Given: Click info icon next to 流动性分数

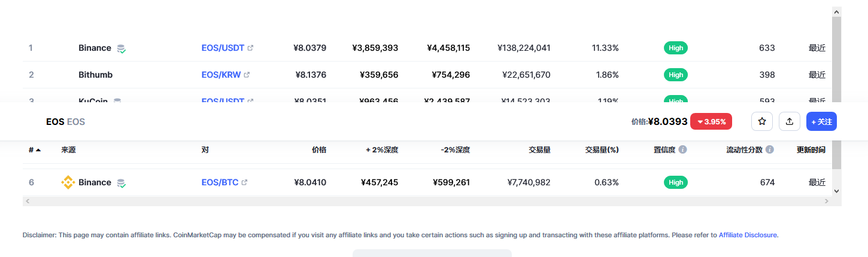Looking at the screenshot, I should (x=770, y=149).
